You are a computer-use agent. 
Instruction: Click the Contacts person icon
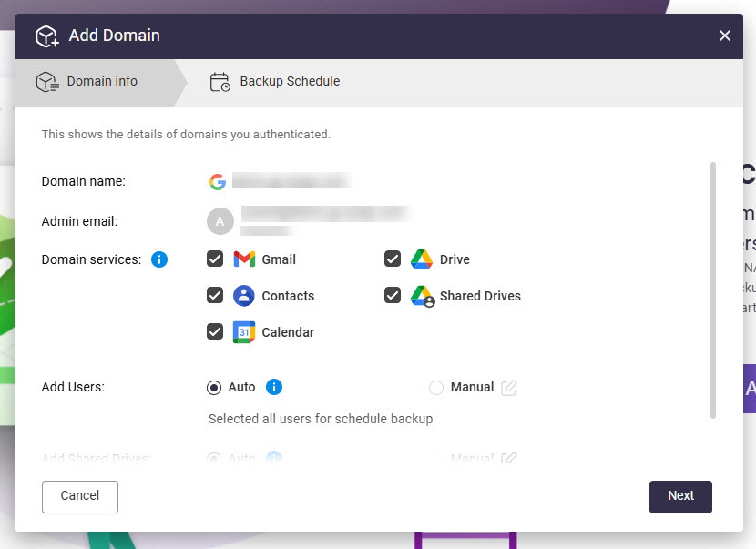coord(244,296)
